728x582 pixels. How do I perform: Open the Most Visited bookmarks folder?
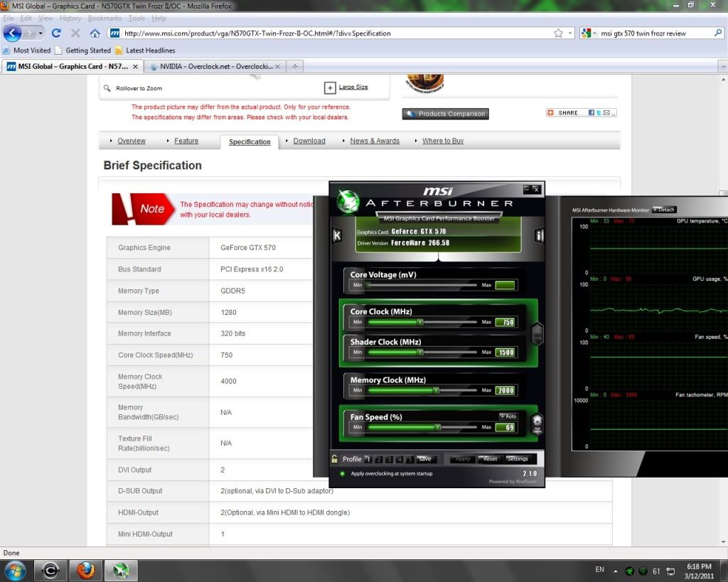point(26,50)
